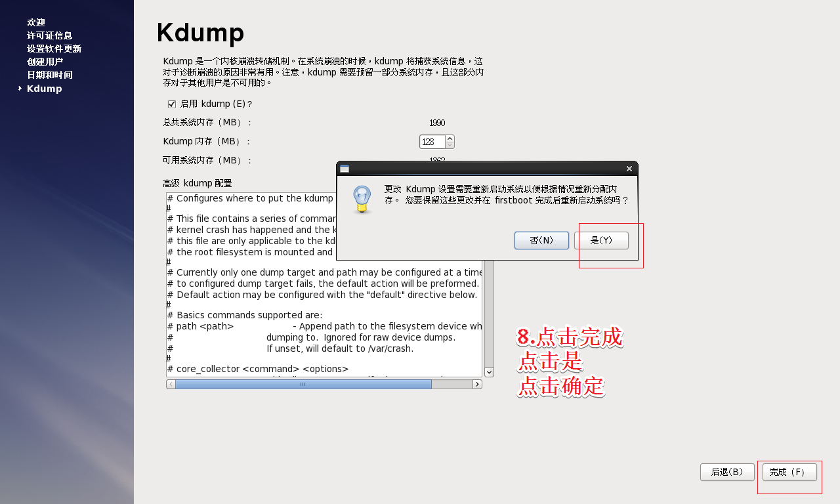
Task: Select 许可证信息 in the sidebar
Action: [50, 35]
